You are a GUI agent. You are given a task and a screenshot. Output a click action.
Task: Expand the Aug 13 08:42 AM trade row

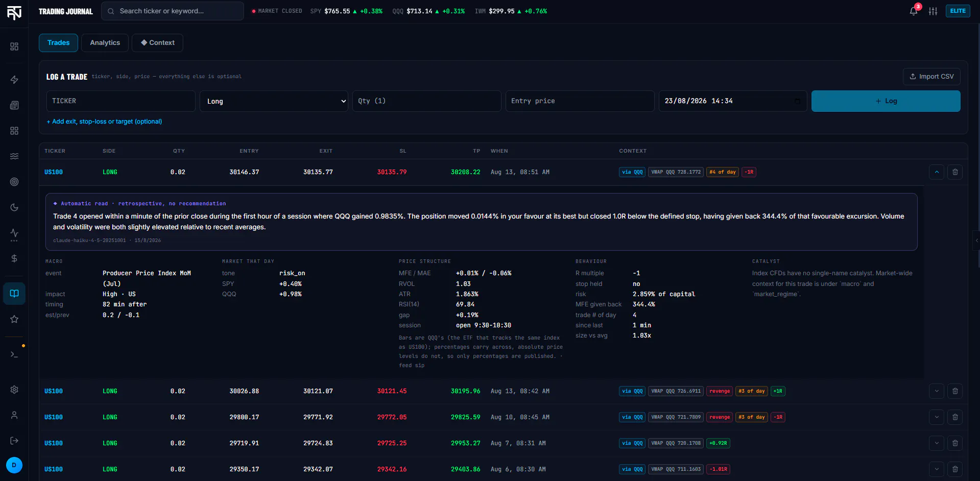[x=937, y=391]
